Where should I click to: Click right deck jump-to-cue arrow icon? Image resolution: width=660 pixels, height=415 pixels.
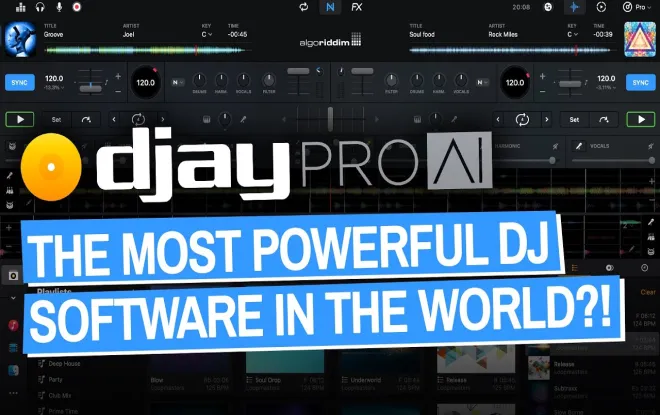point(604,120)
